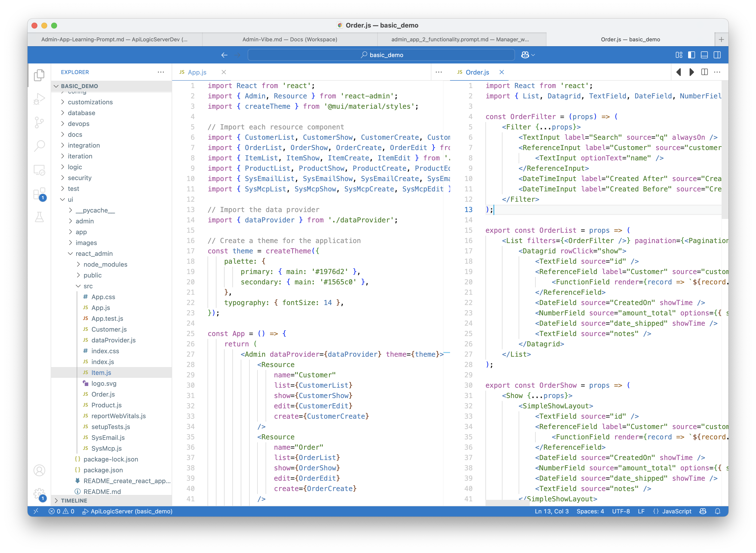The height and width of the screenshot is (553, 756).
Task: Collapse the react_admin folder
Action: tap(111, 253)
